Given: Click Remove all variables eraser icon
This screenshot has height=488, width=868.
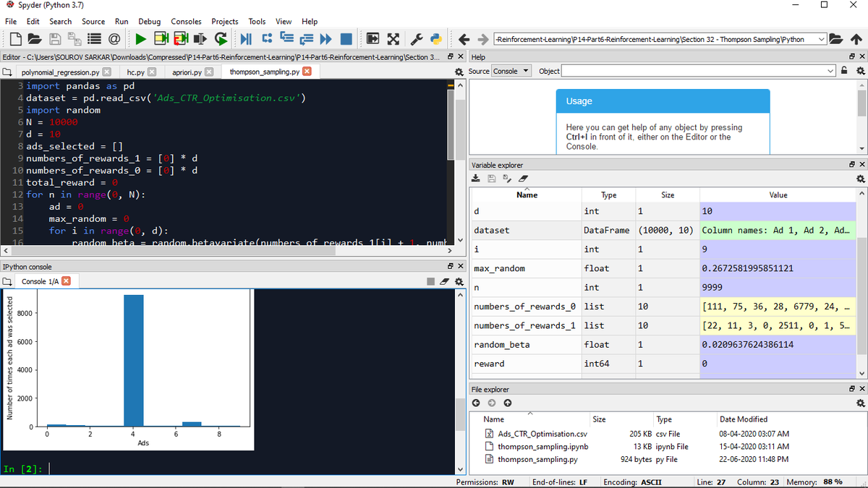Looking at the screenshot, I should click(522, 178).
